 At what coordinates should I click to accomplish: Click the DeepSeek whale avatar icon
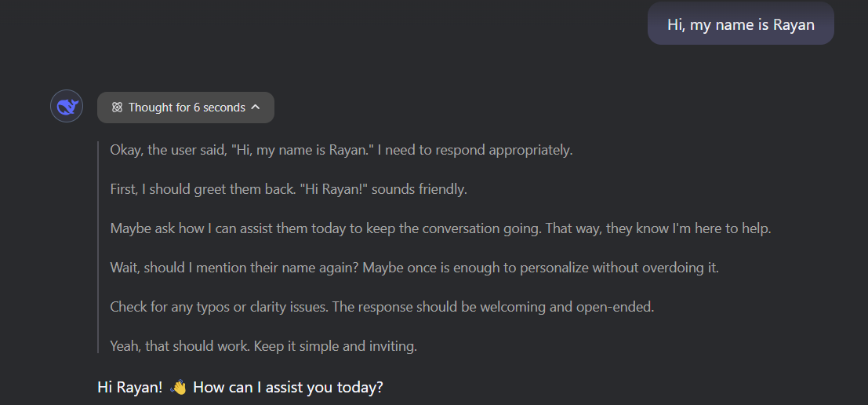[67, 106]
